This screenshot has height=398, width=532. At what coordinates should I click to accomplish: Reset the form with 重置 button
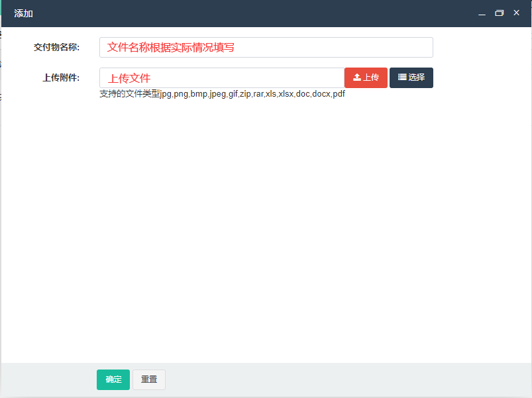pos(149,379)
